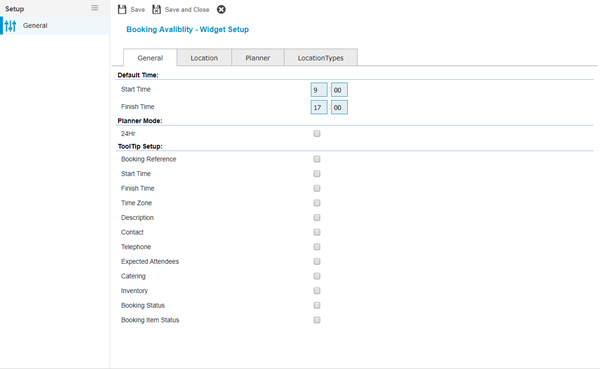The height and width of the screenshot is (369, 600).
Task: Switch to the Location tab
Action: [204, 58]
